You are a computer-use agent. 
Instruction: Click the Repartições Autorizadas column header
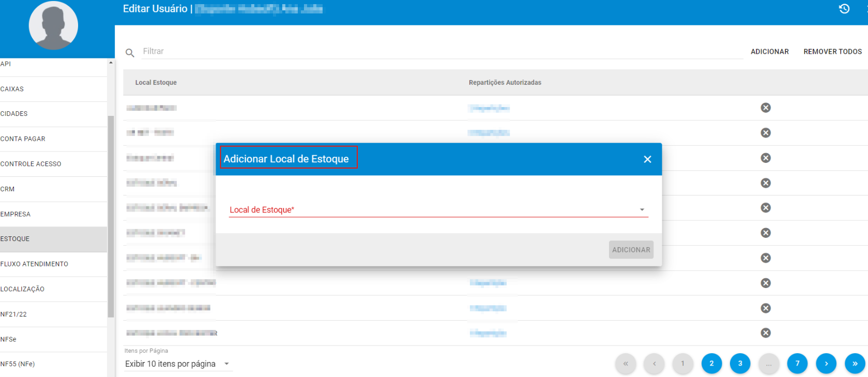point(505,83)
